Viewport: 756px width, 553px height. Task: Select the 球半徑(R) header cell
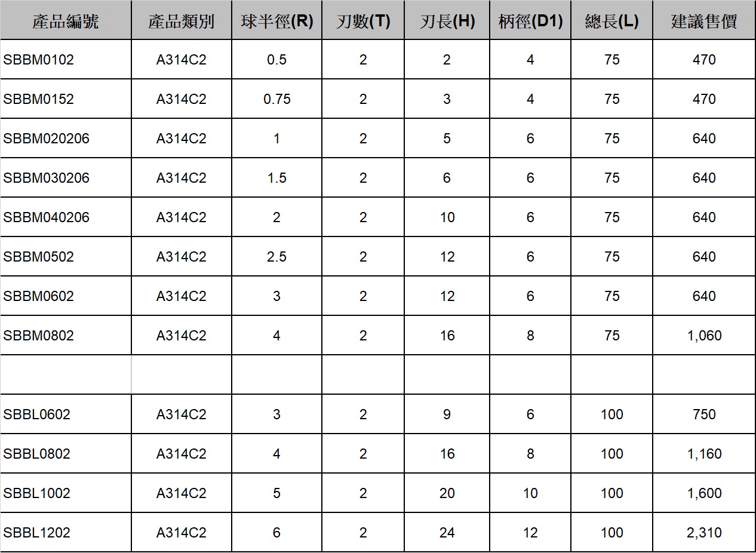(276, 20)
